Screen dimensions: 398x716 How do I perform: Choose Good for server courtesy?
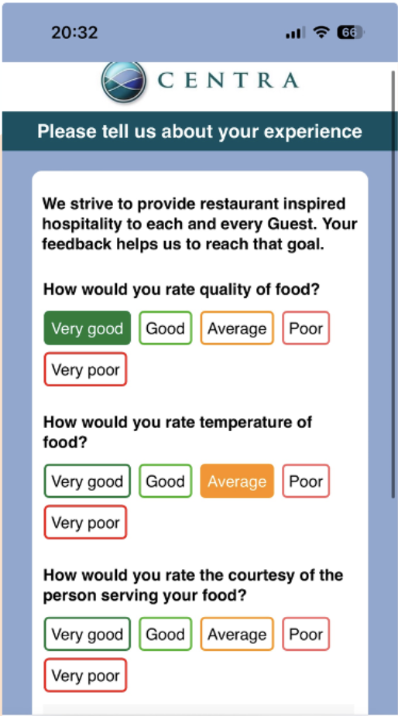pos(165,634)
